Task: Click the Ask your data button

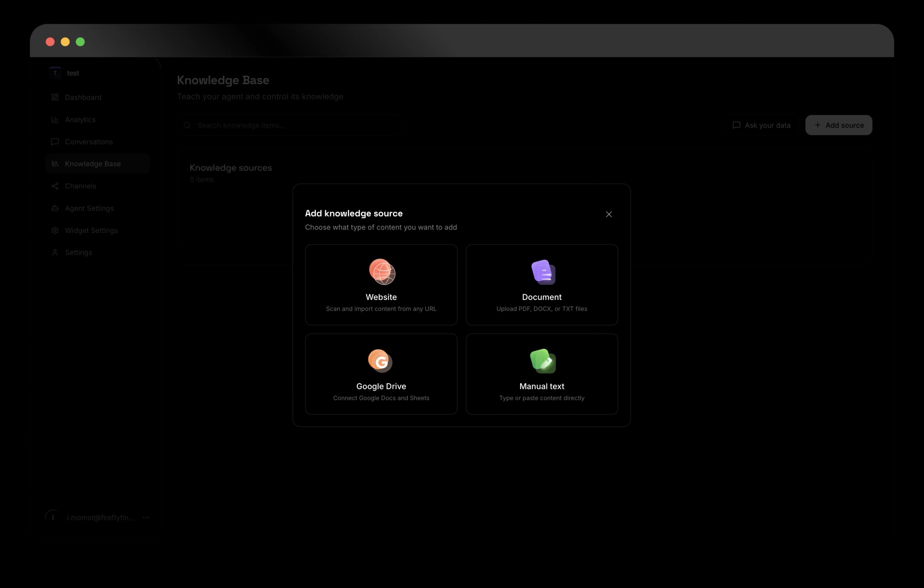Action: (761, 125)
